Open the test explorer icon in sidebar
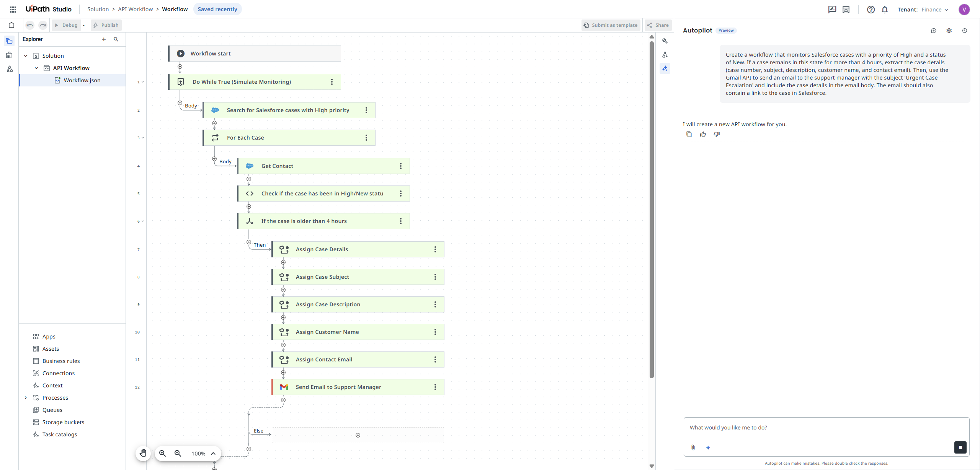The width and height of the screenshot is (980, 470). pos(9,69)
